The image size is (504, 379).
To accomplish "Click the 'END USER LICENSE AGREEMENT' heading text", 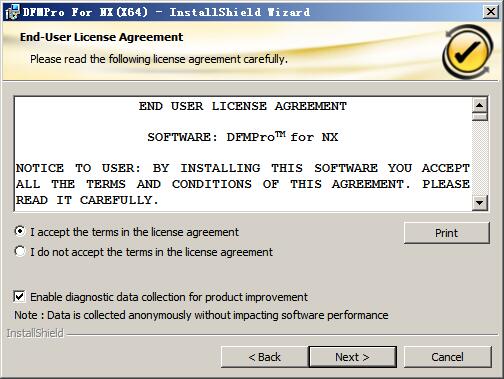I will point(243,106).
